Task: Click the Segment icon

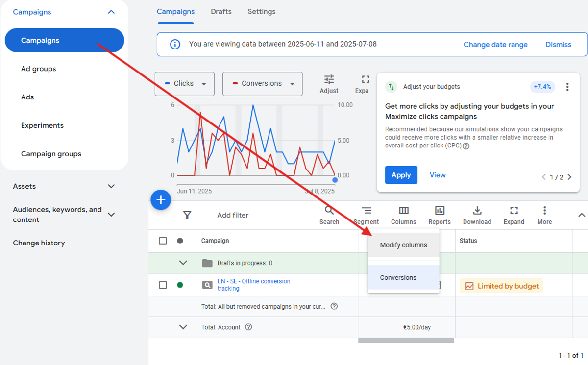Action: [x=366, y=212]
